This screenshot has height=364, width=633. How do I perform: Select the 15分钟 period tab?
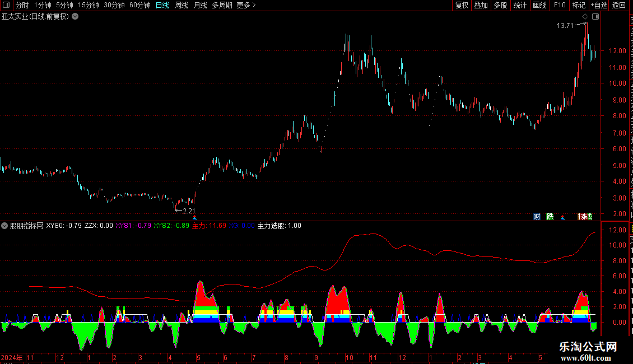(x=89, y=5)
